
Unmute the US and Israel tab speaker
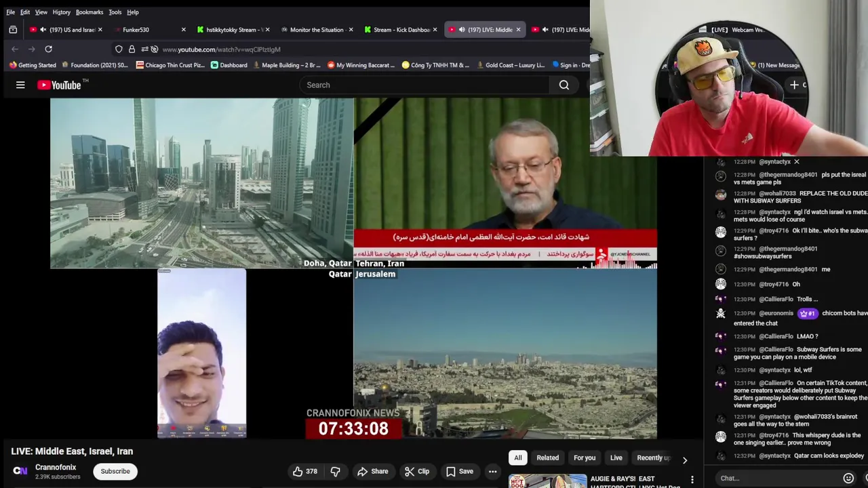click(43, 30)
